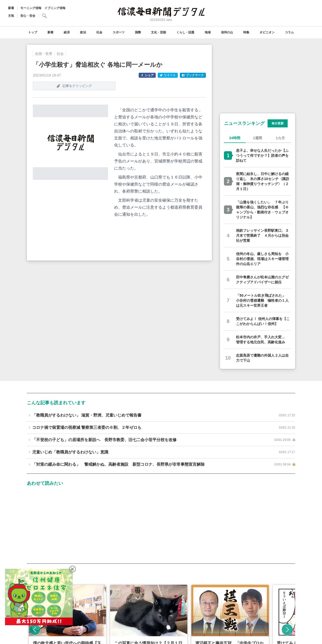This screenshot has height=644, width=322.
Task: Open rank 6 article 田中隼磨さん
Action: (x=258, y=280)
